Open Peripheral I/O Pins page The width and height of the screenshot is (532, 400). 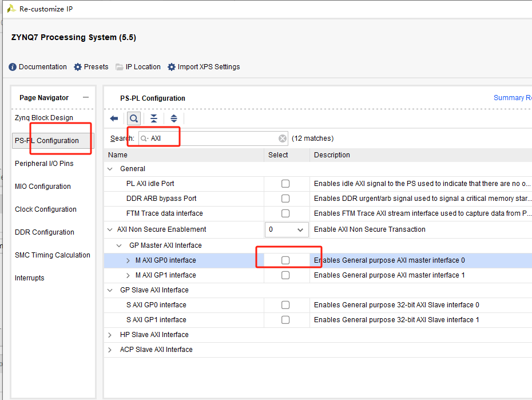pyautogui.click(x=44, y=164)
